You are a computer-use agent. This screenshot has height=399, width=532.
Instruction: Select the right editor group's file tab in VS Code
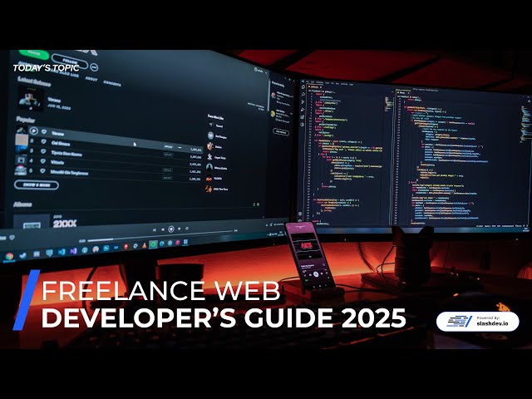point(402,92)
